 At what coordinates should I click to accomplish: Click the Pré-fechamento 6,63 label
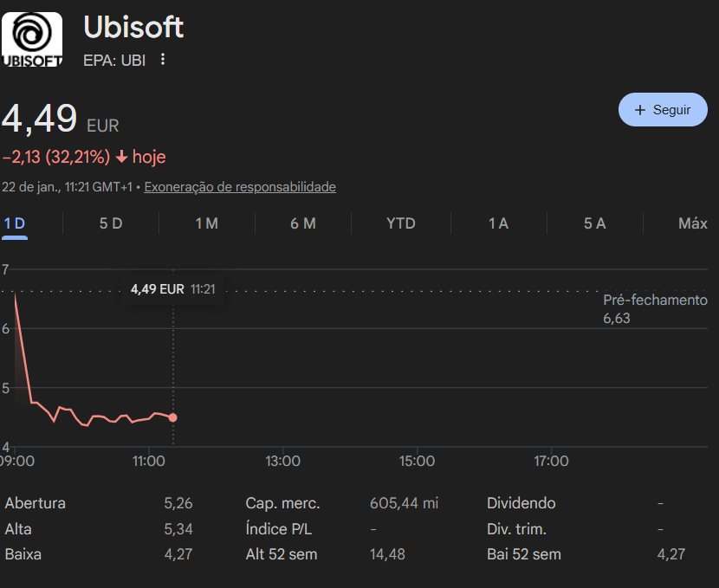click(x=655, y=309)
